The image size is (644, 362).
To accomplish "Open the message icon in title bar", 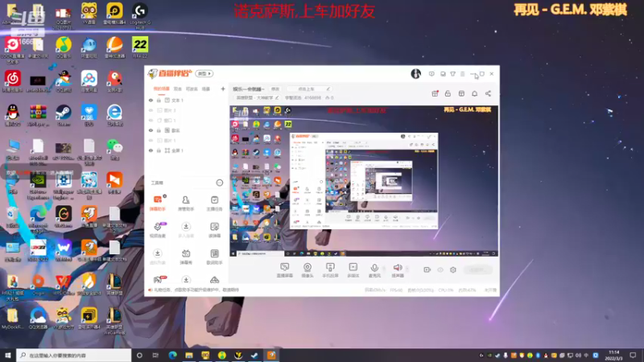I will (431, 74).
